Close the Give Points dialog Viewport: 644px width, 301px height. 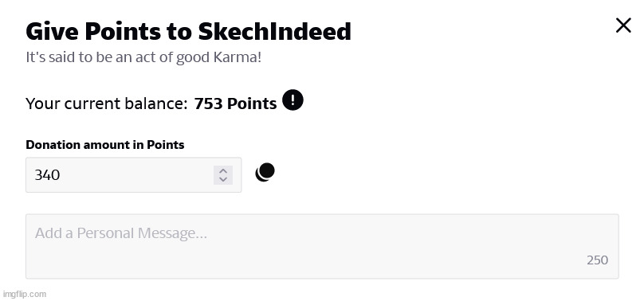tap(623, 25)
